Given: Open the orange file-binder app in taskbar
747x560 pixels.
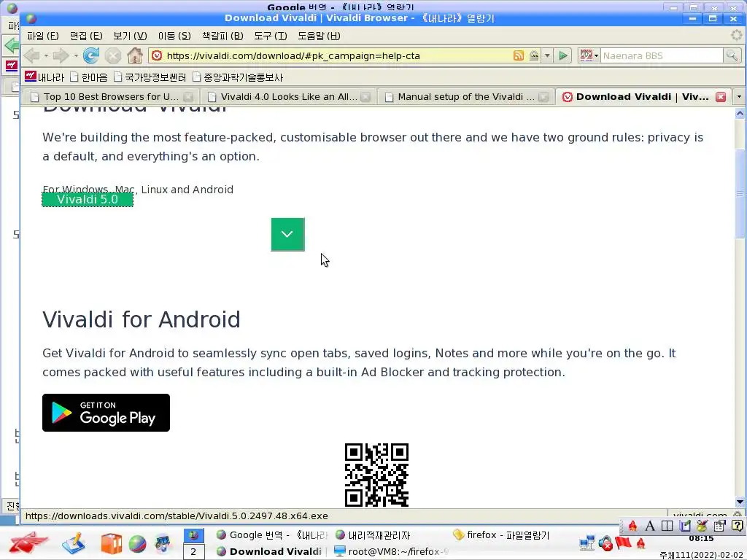Looking at the screenshot, I should click(x=111, y=544).
